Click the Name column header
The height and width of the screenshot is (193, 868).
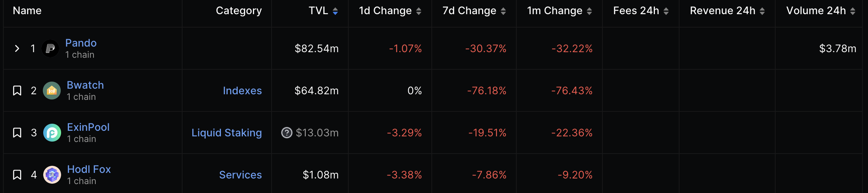pyautogui.click(x=27, y=11)
